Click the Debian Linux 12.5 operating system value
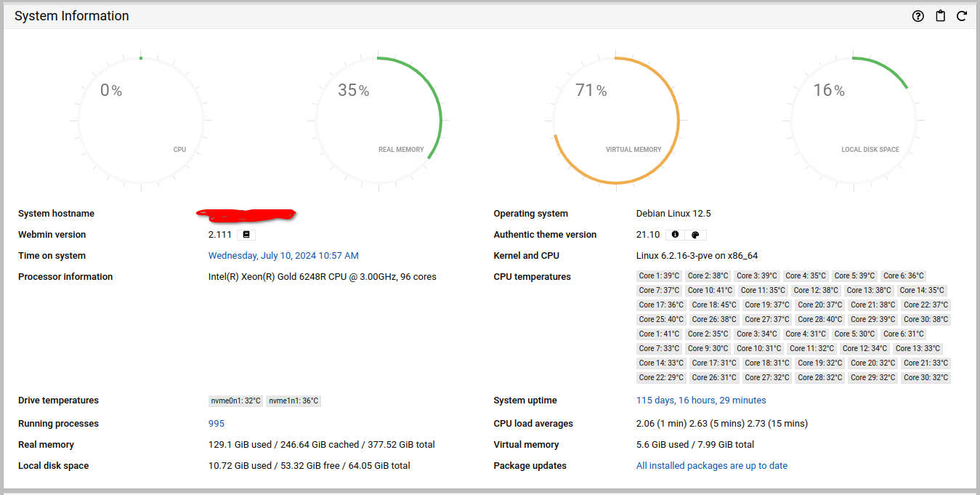 673,214
